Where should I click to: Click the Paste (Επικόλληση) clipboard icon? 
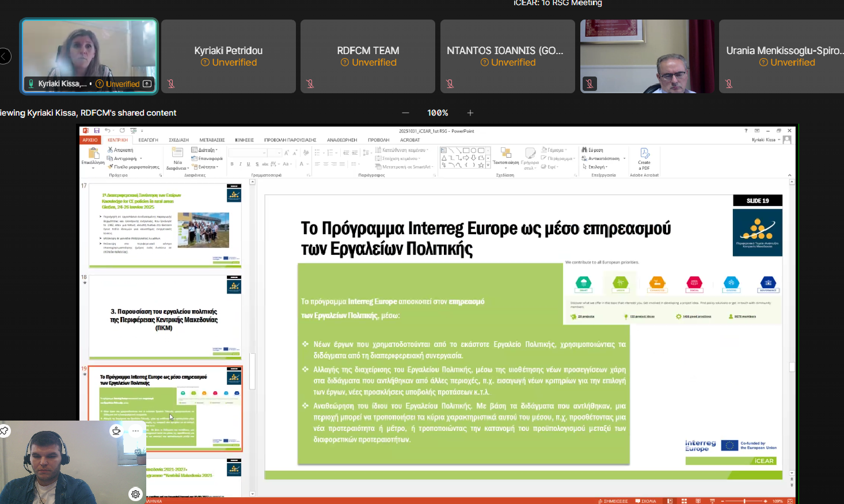[93, 154]
